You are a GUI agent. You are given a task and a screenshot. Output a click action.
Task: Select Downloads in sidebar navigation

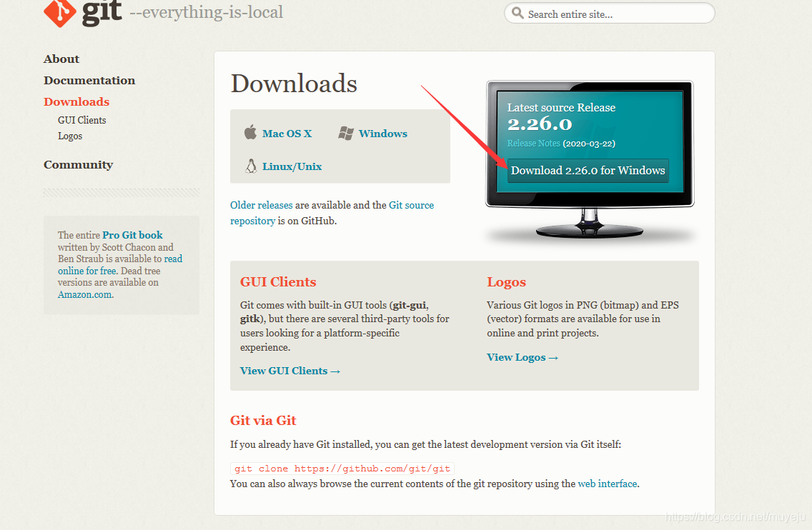pos(76,101)
